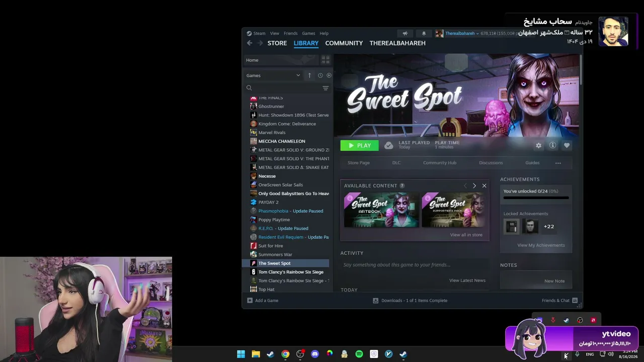The height and width of the screenshot is (362, 644).
Task: Open the Steam menu
Action: pos(259,34)
